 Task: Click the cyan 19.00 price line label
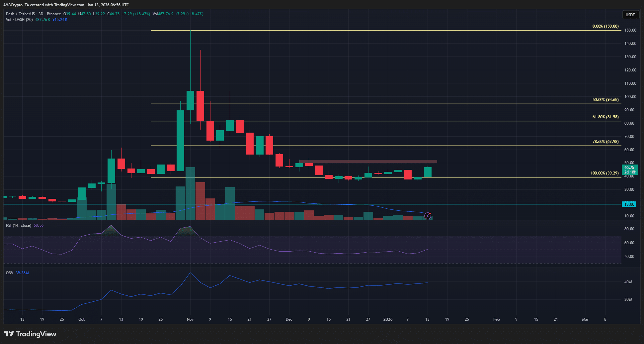point(629,204)
